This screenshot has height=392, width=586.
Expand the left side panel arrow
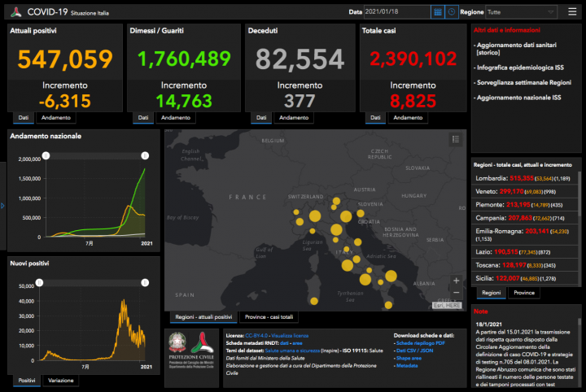(x=2, y=205)
